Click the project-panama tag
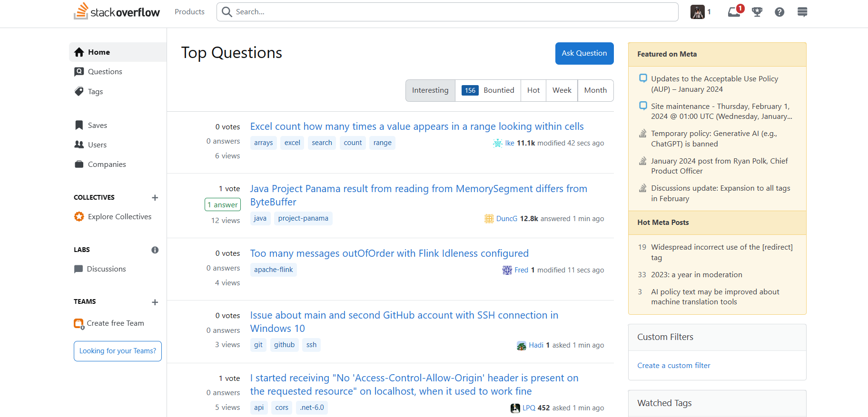Viewport: 868px width, 417px height. click(x=303, y=218)
